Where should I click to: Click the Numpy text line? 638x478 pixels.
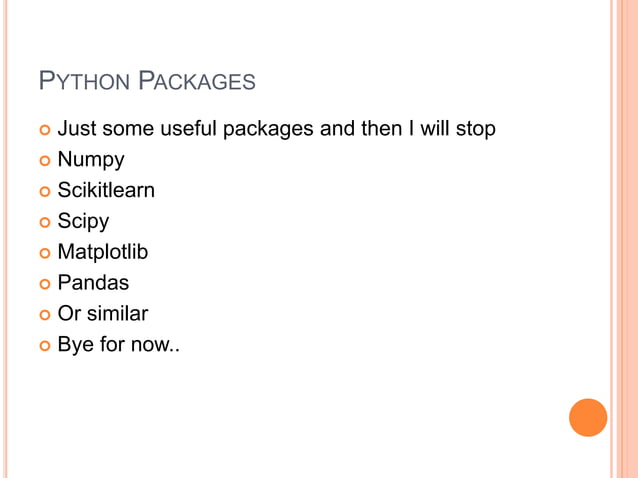[x=91, y=160]
